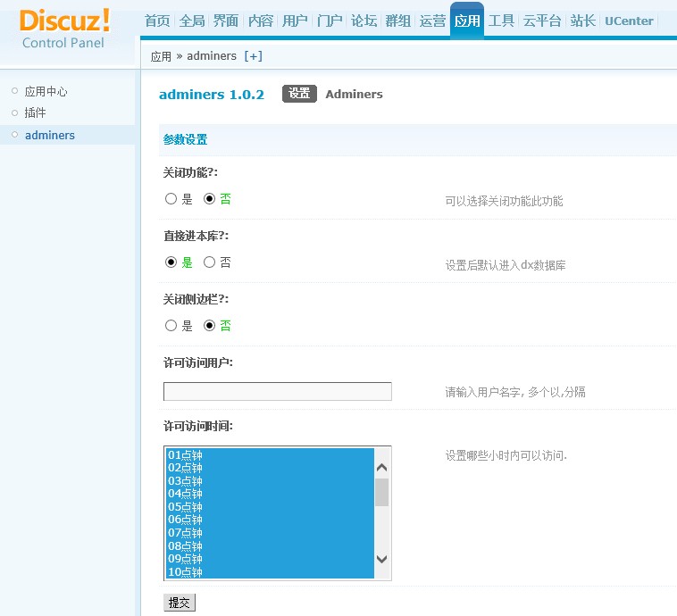The height and width of the screenshot is (616, 677).
Task: Open the 论坛 top menu
Action: tap(364, 21)
